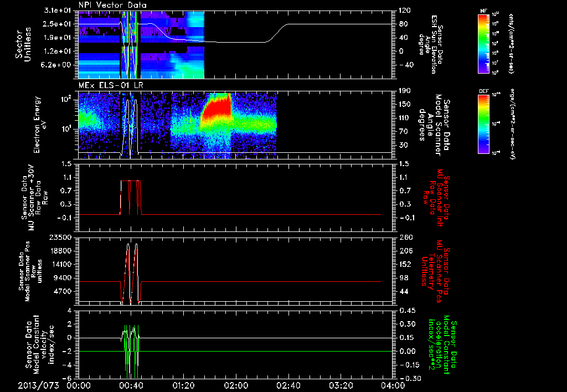This screenshot has height=392, width=567.
Task: Select the "Electron Energy eV" axis label
Action: pos(40,125)
